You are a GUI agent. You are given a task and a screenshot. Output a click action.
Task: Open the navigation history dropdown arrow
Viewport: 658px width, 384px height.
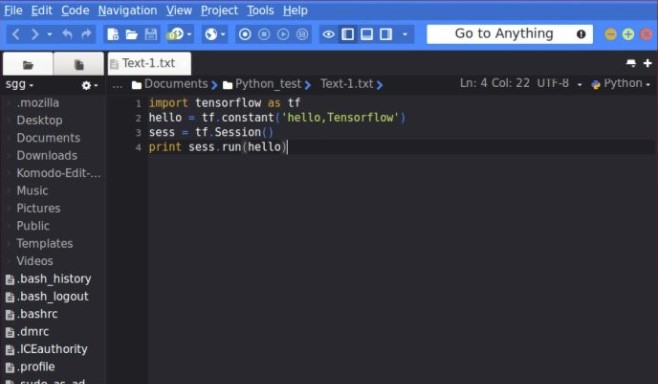pyautogui.click(x=50, y=34)
